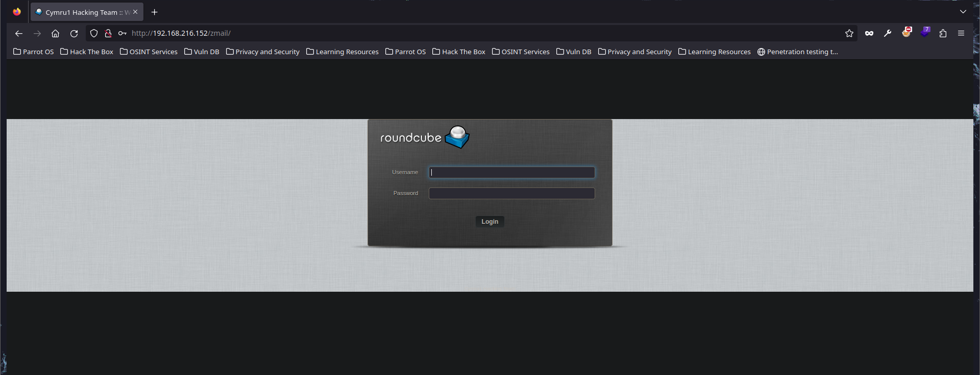Screen dimensions: 980x375
Task: Open a new tab with the plus button
Action: (x=155, y=12)
